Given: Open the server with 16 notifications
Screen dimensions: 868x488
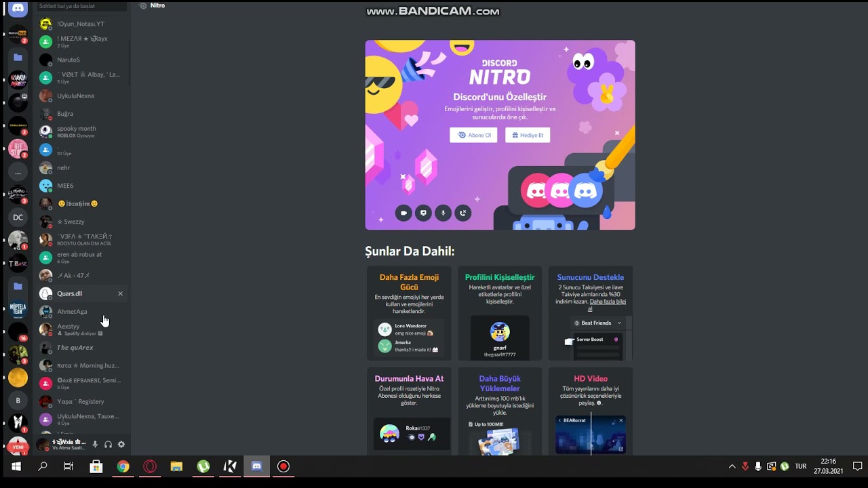Looking at the screenshot, I should pyautogui.click(x=18, y=332).
